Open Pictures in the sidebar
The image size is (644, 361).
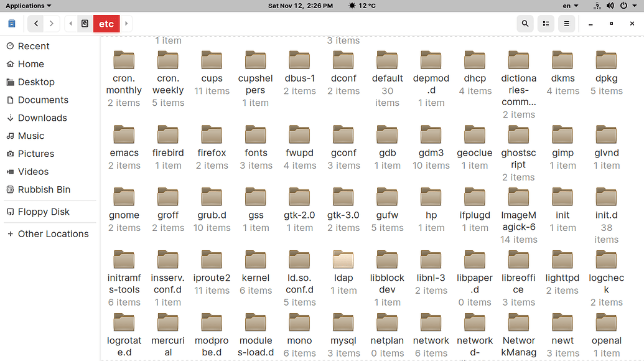pyautogui.click(x=50, y=154)
